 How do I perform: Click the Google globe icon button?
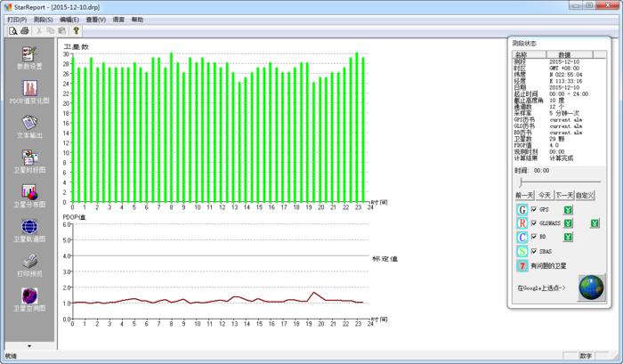click(590, 288)
